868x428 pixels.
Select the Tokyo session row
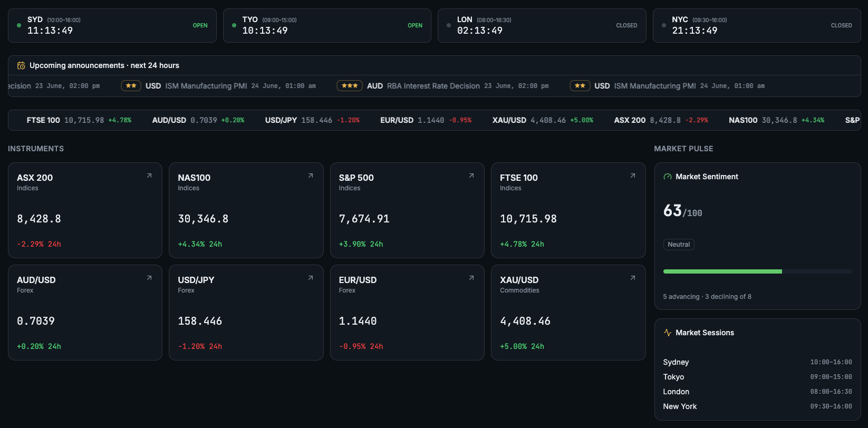[x=757, y=377]
